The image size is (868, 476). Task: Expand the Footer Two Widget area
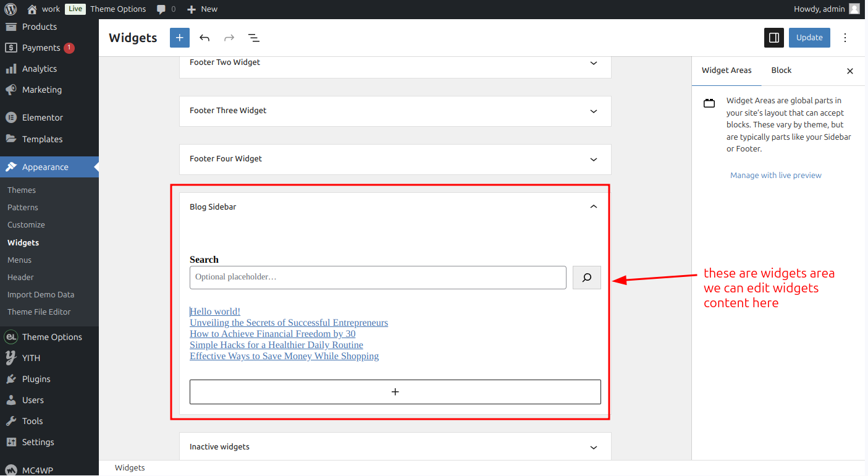pos(395,62)
